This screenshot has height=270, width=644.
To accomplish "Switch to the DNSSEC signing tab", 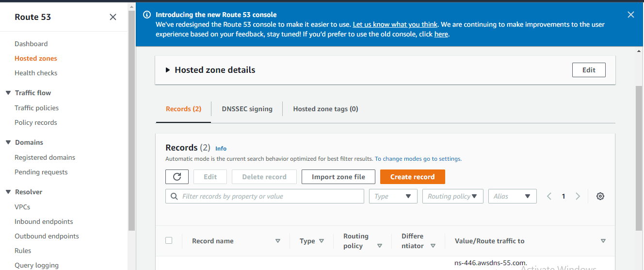I will (x=247, y=109).
